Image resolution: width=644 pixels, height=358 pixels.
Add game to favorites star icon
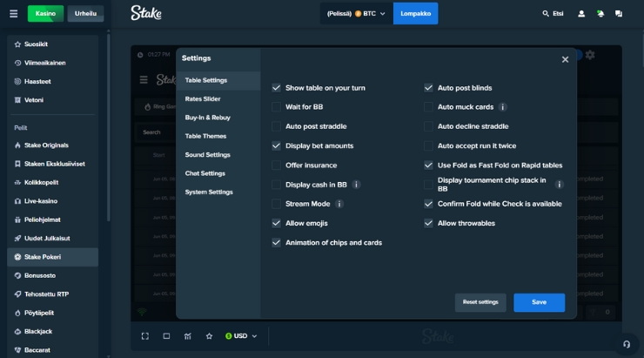click(209, 336)
